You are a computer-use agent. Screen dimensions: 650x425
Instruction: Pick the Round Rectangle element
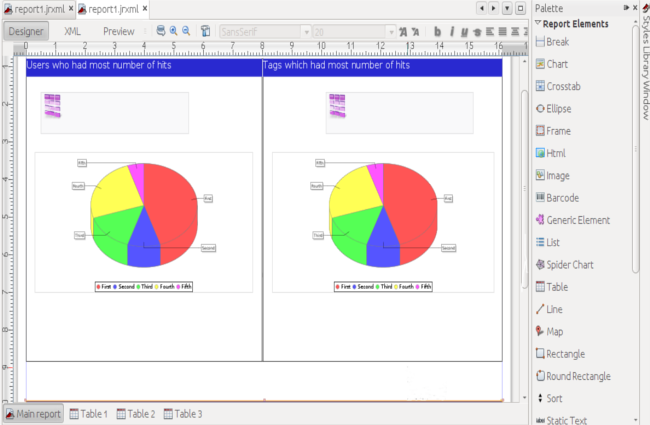[x=578, y=376]
